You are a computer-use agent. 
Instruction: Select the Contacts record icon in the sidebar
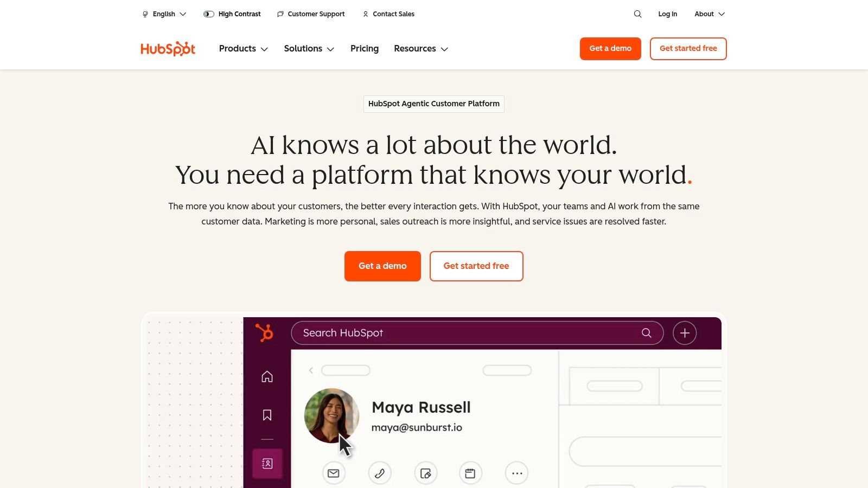pos(267,463)
